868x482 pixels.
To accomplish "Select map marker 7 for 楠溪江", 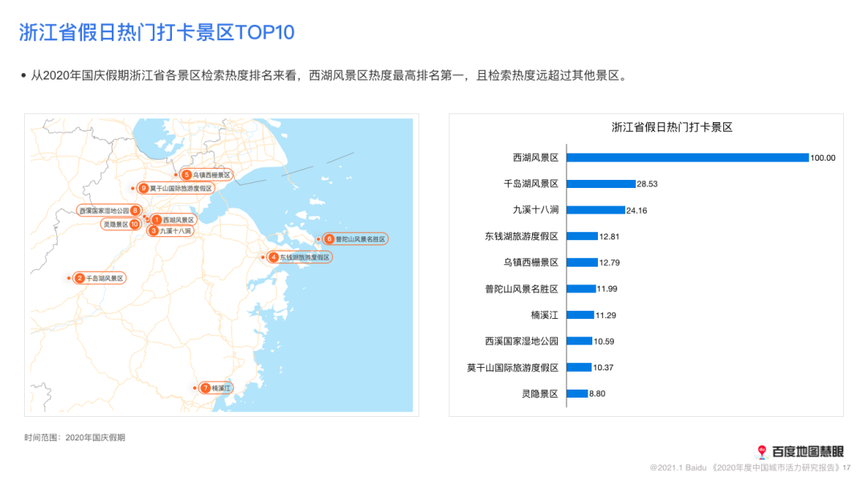I will (x=206, y=388).
